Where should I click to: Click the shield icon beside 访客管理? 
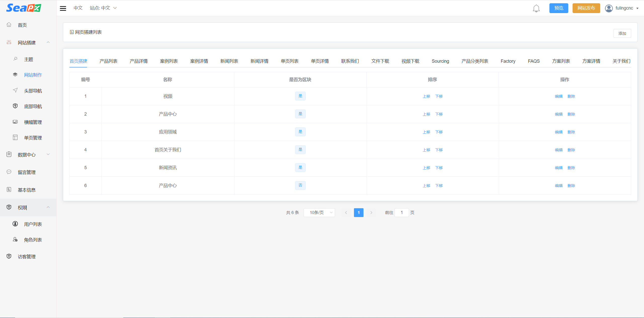(9, 256)
